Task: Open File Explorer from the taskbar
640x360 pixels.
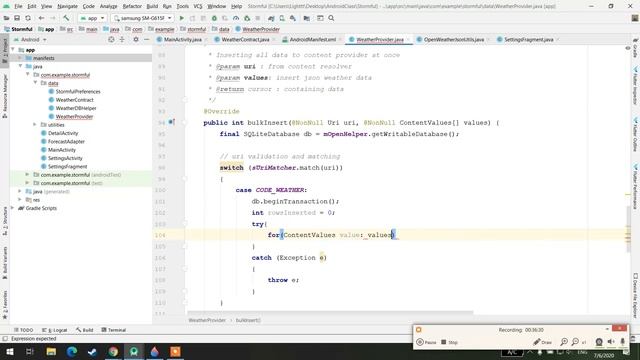Action: coord(51,351)
